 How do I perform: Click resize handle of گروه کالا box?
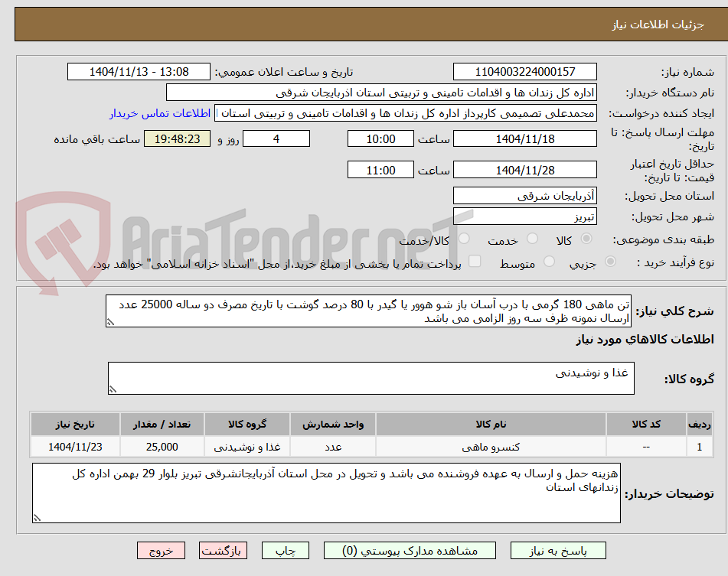click(113, 389)
